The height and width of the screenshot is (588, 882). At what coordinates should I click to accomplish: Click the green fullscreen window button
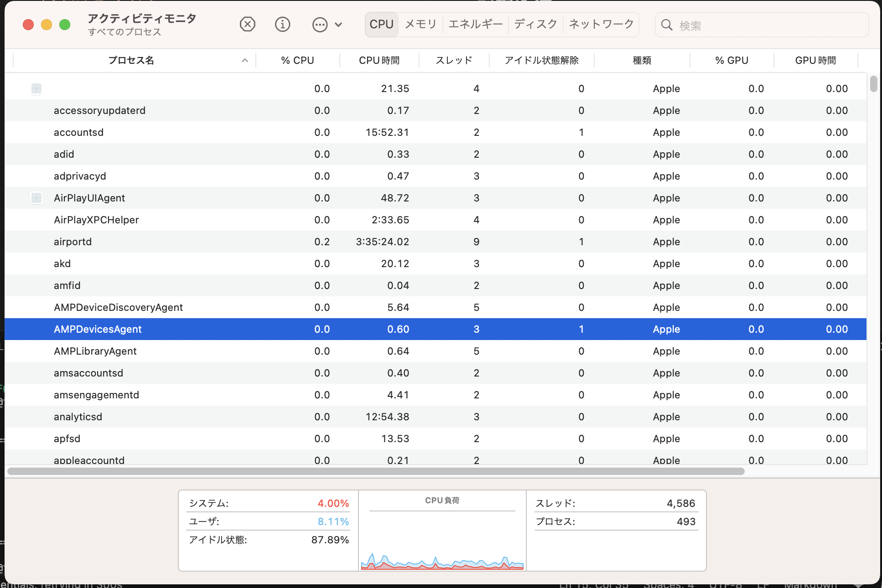(65, 25)
